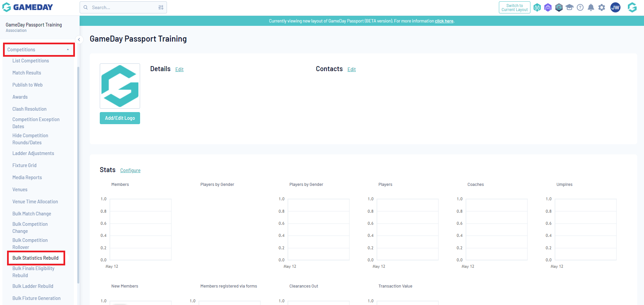Click the Transaction Value chart title
This screenshot has width=644, height=305.
[395, 286]
